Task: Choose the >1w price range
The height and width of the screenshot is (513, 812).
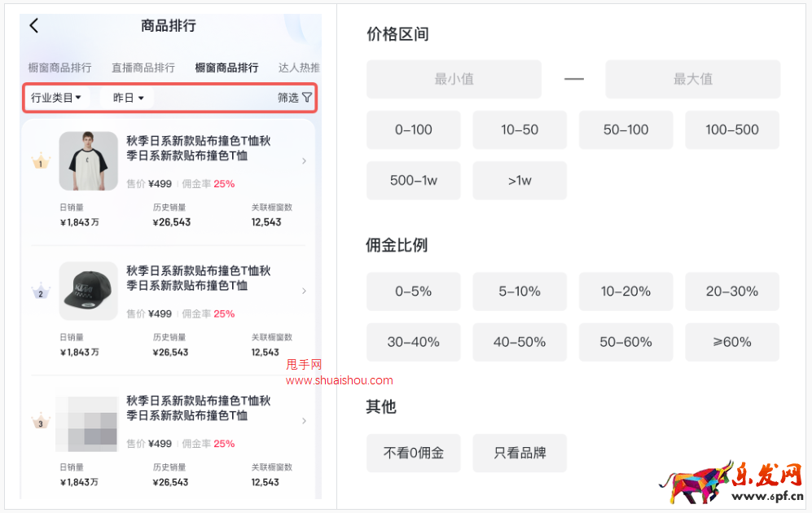Action: click(520, 181)
